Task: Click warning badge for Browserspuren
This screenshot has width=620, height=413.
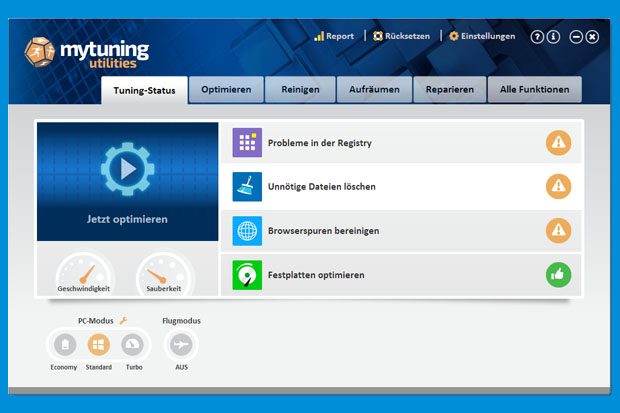Action: point(558,230)
